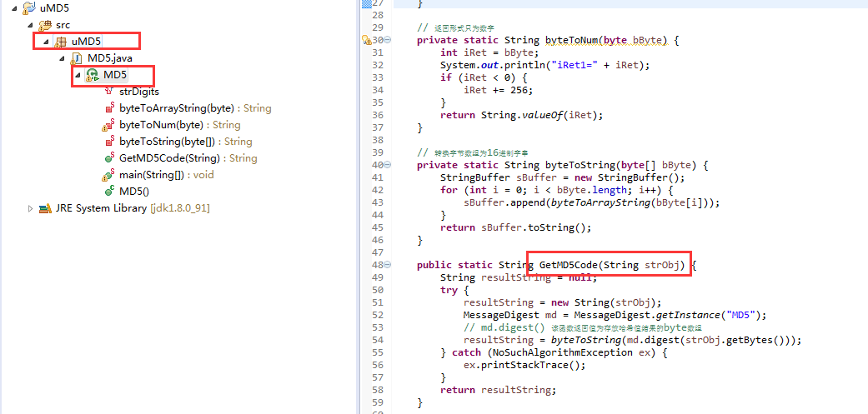Click 'String resultString = null;' line
This screenshot has height=414, width=868.
pos(519,277)
